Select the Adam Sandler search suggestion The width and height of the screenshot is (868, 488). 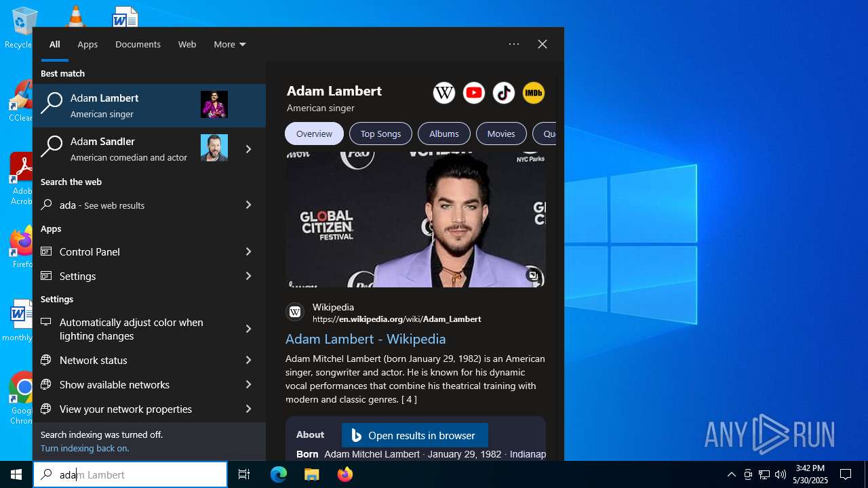(x=132, y=148)
